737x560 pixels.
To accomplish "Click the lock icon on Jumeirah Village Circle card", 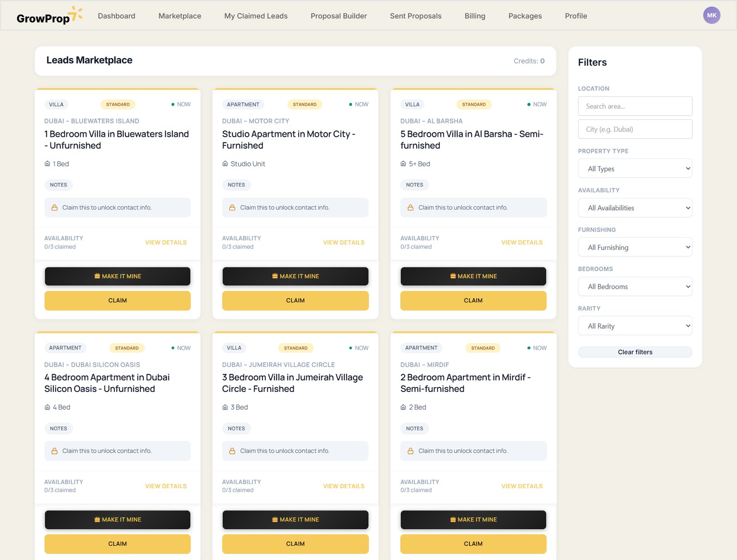I will [232, 451].
